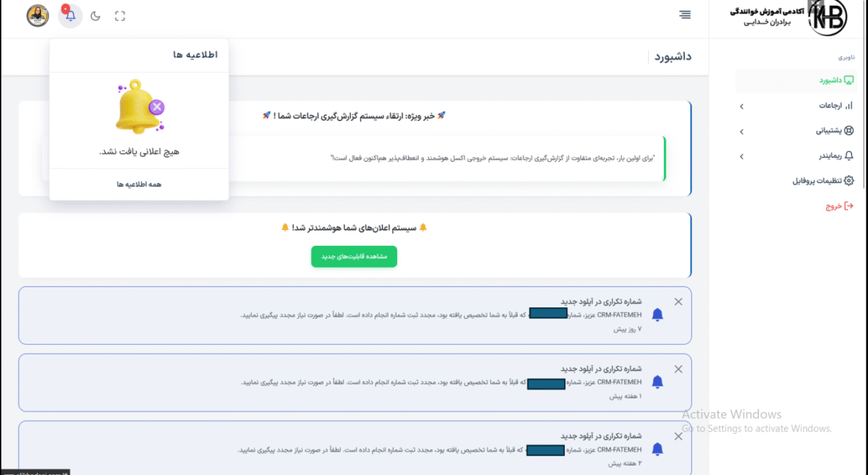This screenshot has height=475, width=868.
Task: Click the مشاهده قابلیت‌های جدید green button
Action: pos(354,257)
